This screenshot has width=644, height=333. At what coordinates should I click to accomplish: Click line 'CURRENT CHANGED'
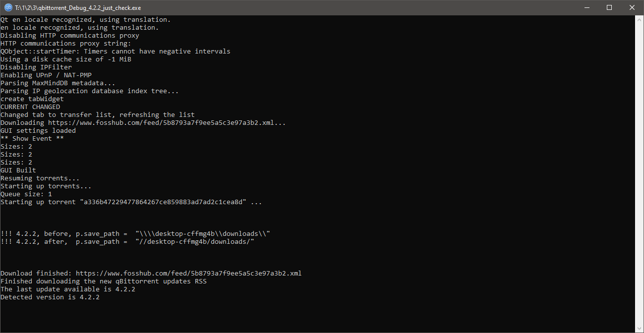point(30,107)
